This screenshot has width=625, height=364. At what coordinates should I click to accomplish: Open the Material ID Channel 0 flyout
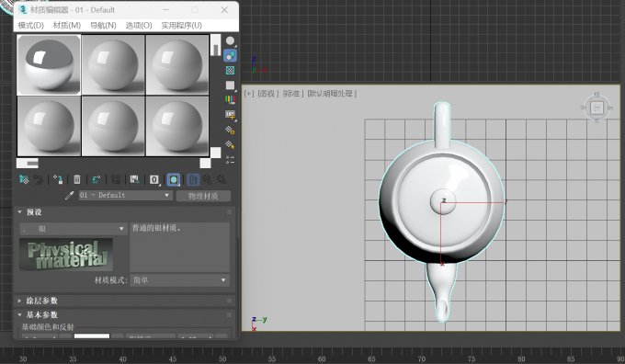pyautogui.click(x=154, y=179)
